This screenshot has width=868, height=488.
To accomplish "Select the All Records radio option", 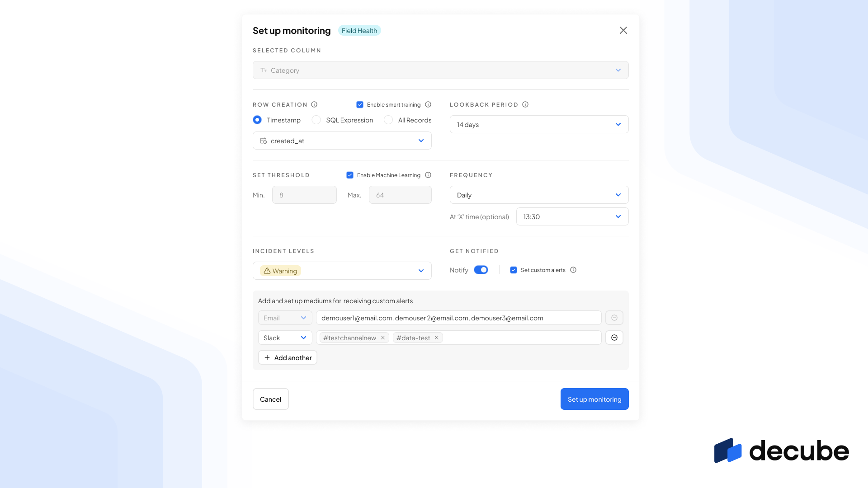I will tap(388, 120).
